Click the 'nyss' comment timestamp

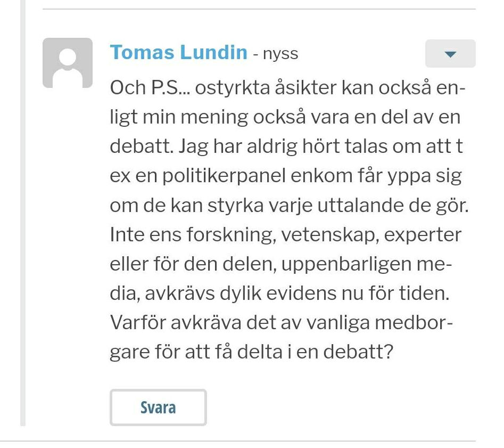pos(280,54)
